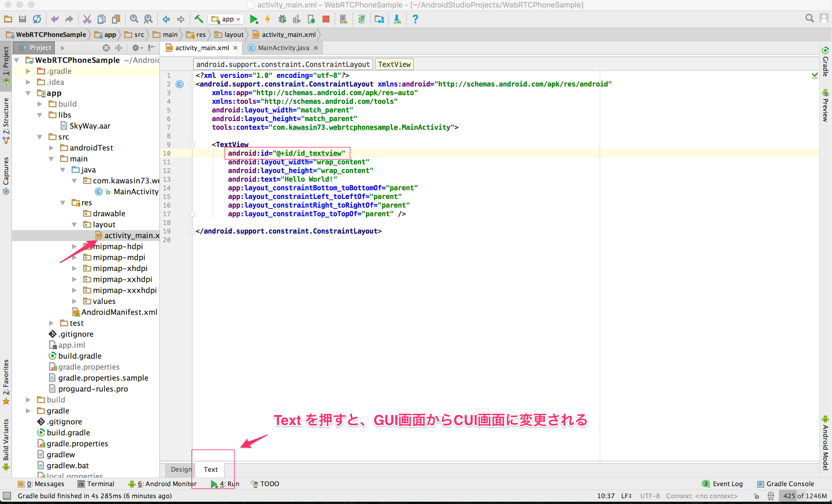Open the run configuration dropdown showing app
The image size is (832, 504).
pos(226,19)
